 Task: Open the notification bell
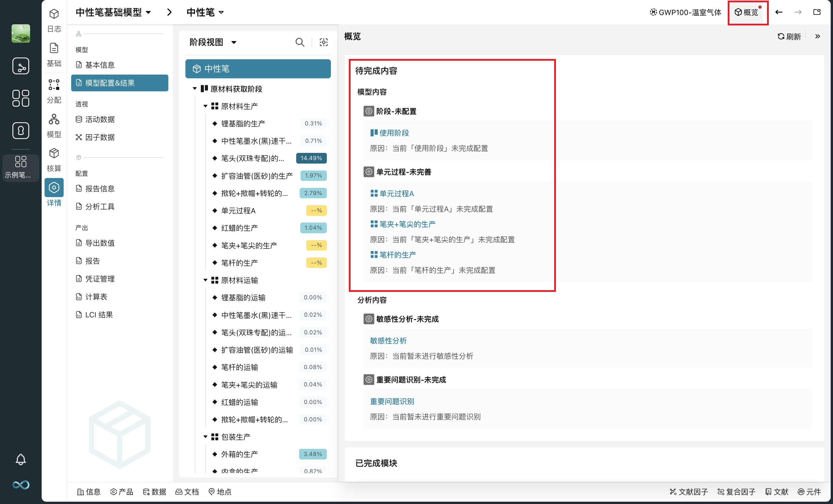(x=21, y=459)
